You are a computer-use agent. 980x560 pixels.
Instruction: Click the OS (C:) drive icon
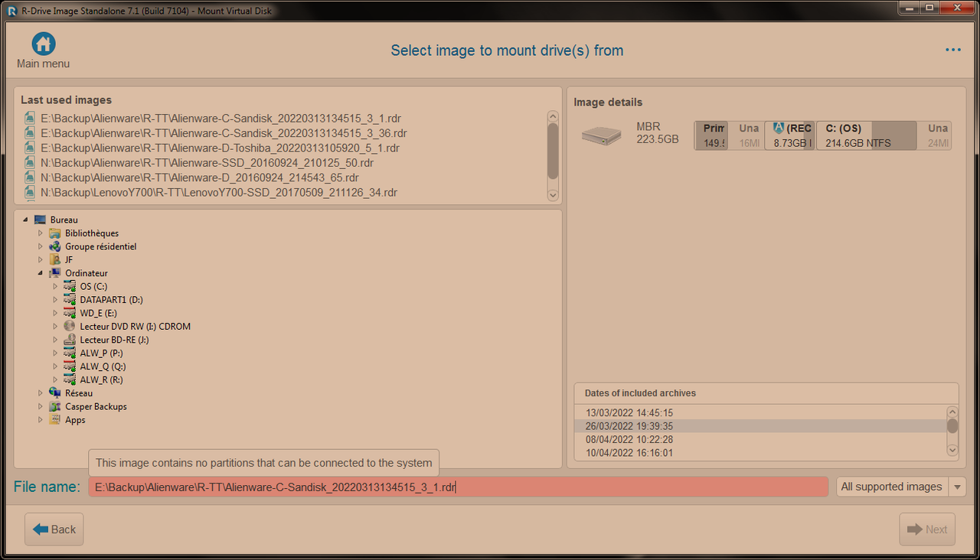[x=70, y=286]
